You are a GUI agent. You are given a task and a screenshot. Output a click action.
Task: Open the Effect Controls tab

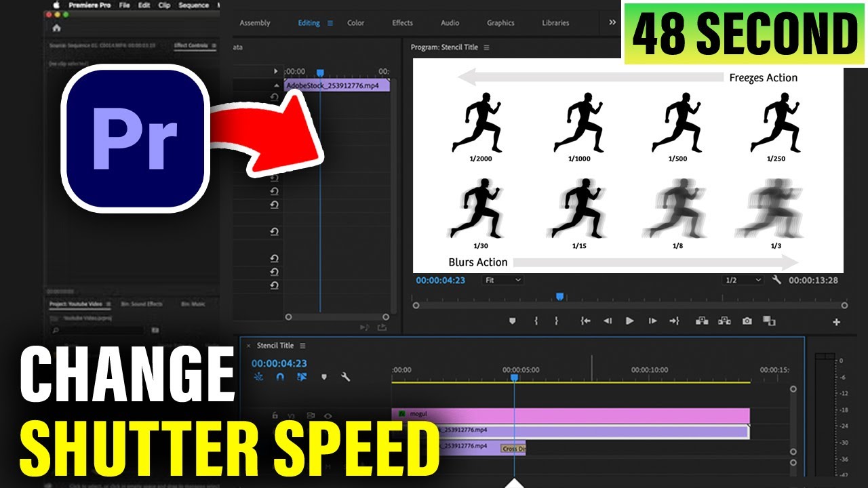pos(191,45)
